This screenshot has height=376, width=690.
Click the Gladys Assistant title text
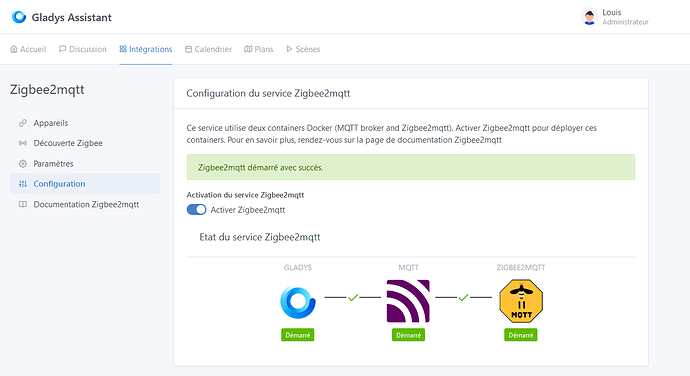(x=72, y=18)
